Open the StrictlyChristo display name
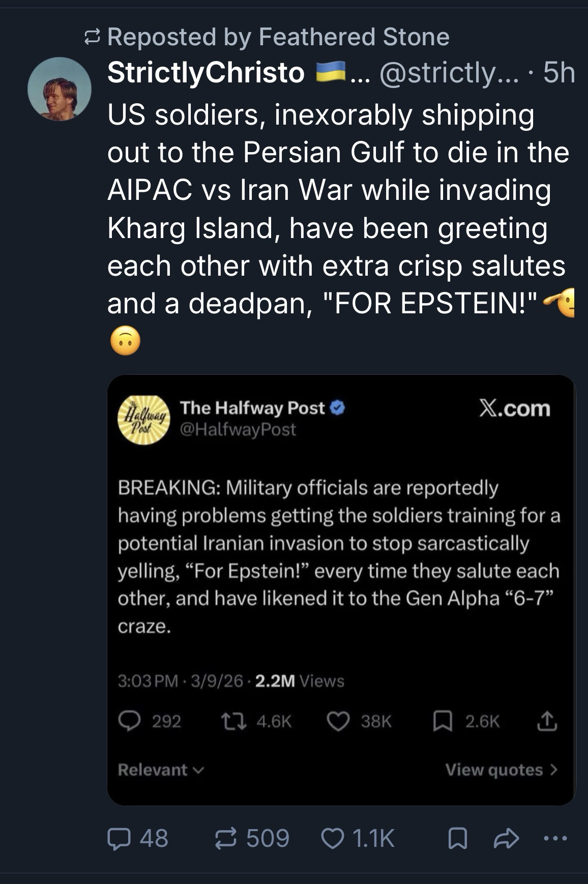 click(x=206, y=72)
